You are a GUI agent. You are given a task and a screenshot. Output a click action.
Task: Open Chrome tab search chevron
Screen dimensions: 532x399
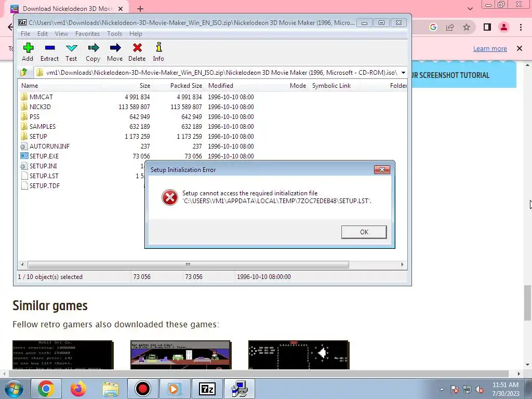[470, 9]
